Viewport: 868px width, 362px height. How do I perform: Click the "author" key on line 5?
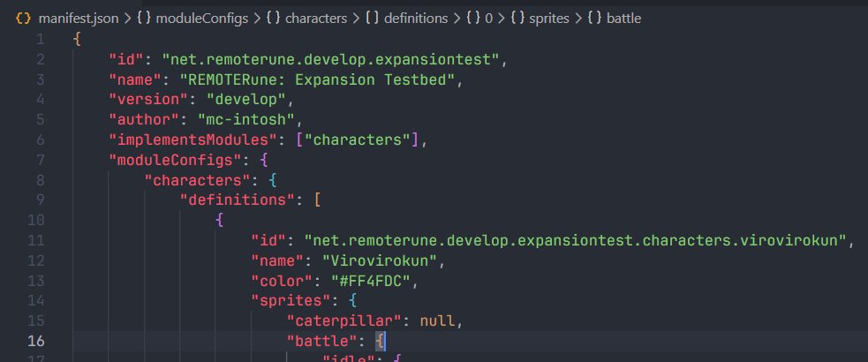pos(144,120)
